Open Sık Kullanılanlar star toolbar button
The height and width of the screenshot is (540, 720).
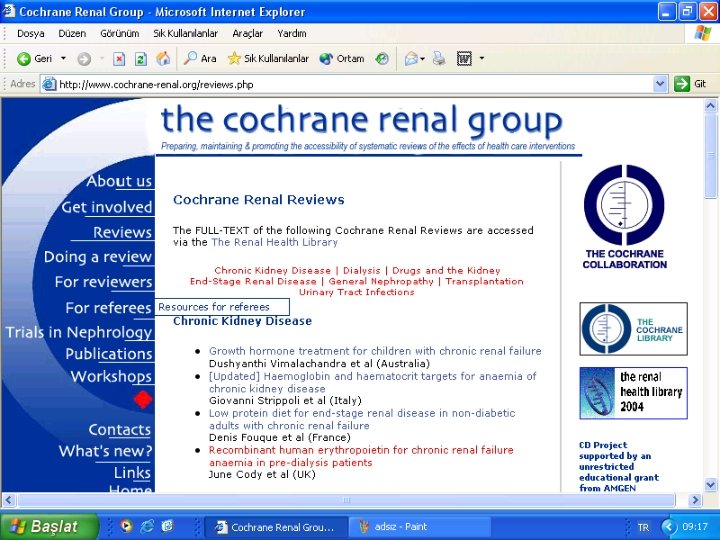268,58
